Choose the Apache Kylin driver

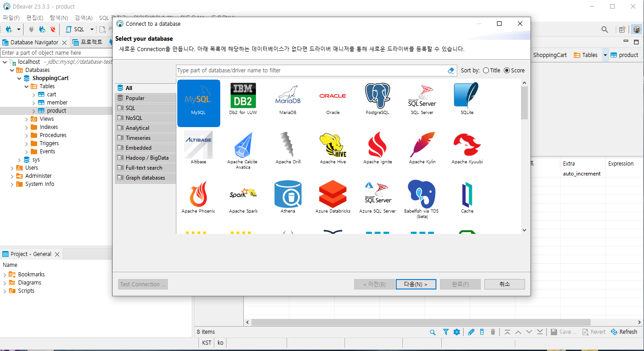pyautogui.click(x=422, y=148)
